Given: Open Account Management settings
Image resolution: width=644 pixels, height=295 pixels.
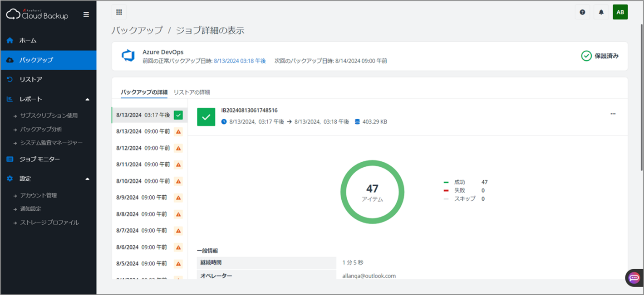Looking at the screenshot, I should 39,195.
